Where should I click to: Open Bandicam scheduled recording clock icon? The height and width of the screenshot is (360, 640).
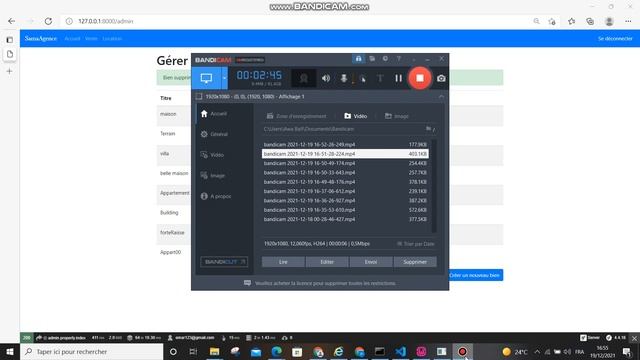(x=385, y=59)
